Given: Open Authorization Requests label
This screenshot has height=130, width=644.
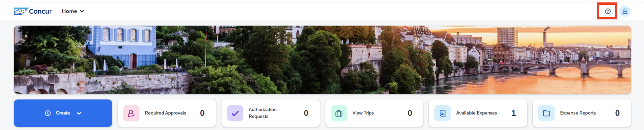Looking at the screenshot, I should tap(263, 113).
